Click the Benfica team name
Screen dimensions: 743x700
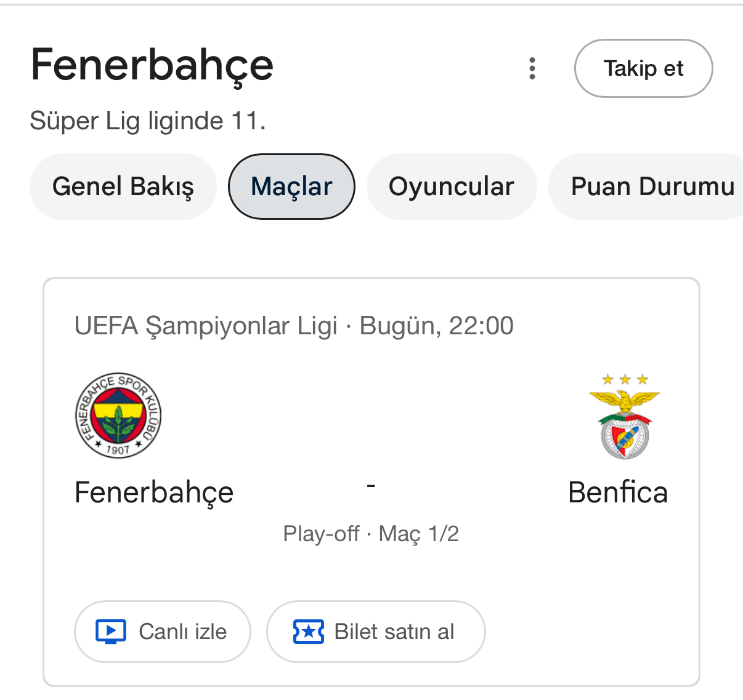point(617,493)
